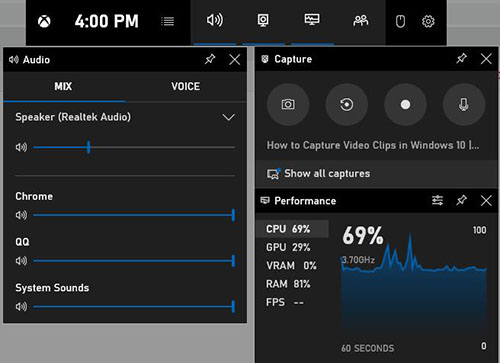Viewport: 500px width, 363px height.
Task: Select the RAM 81% metric
Action: point(292,284)
